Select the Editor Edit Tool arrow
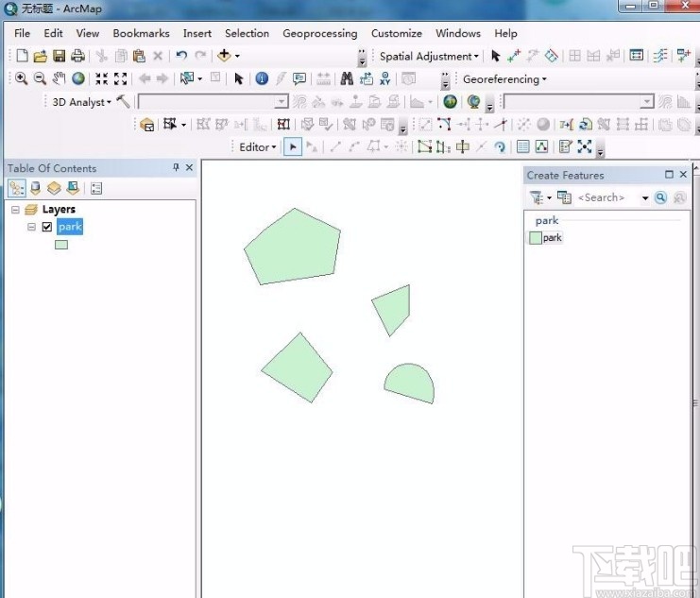Image resolution: width=700 pixels, height=598 pixels. (x=293, y=147)
